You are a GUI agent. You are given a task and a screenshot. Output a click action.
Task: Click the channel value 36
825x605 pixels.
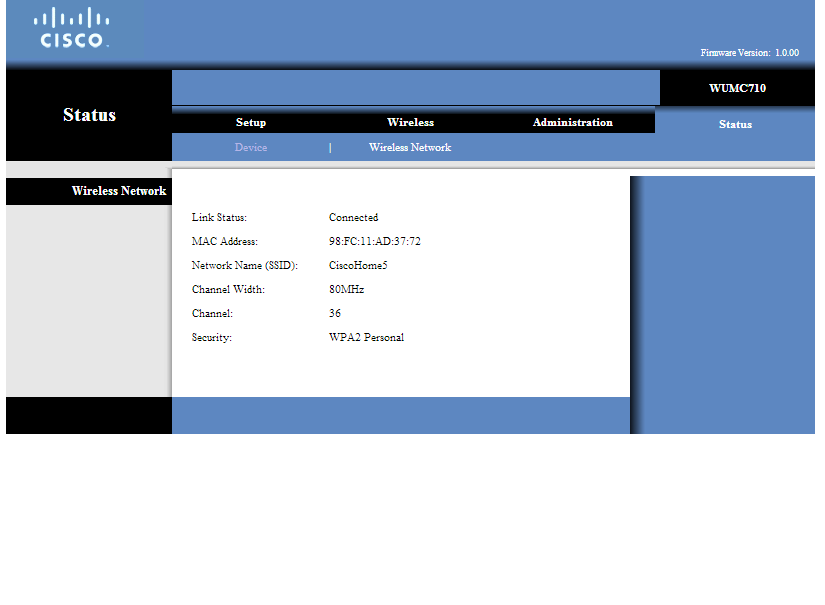pos(335,314)
